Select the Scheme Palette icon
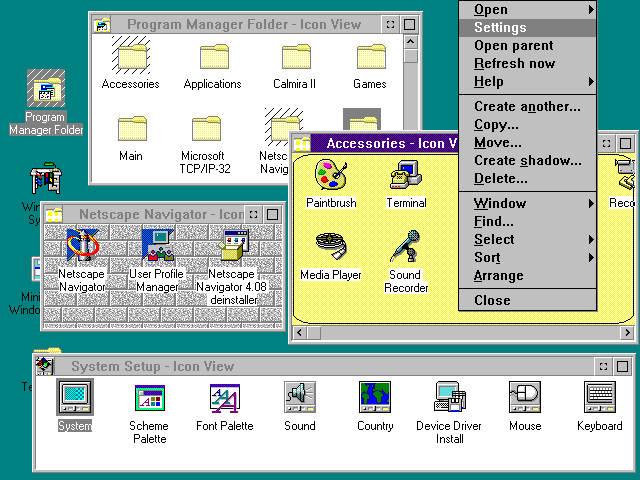 (x=149, y=398)
